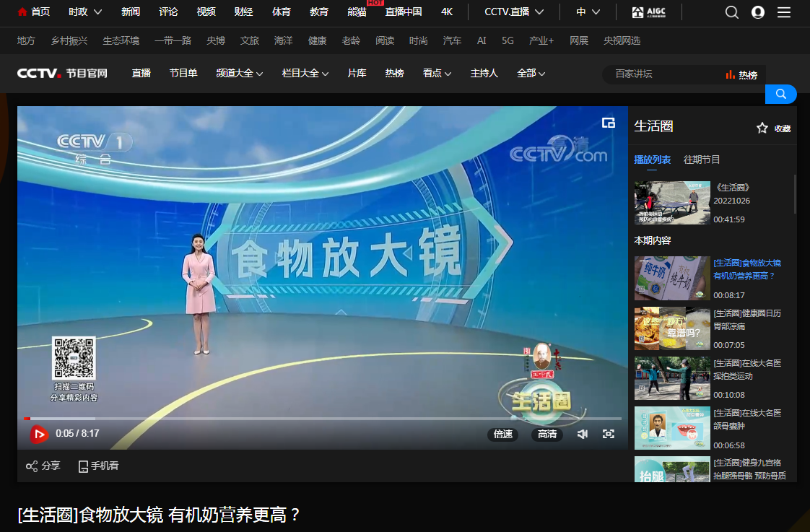Image resolution: width=810 pixels, height=532 pixels.
Task: Go to 一带一路 section link
Action: (x=173, y=41)
